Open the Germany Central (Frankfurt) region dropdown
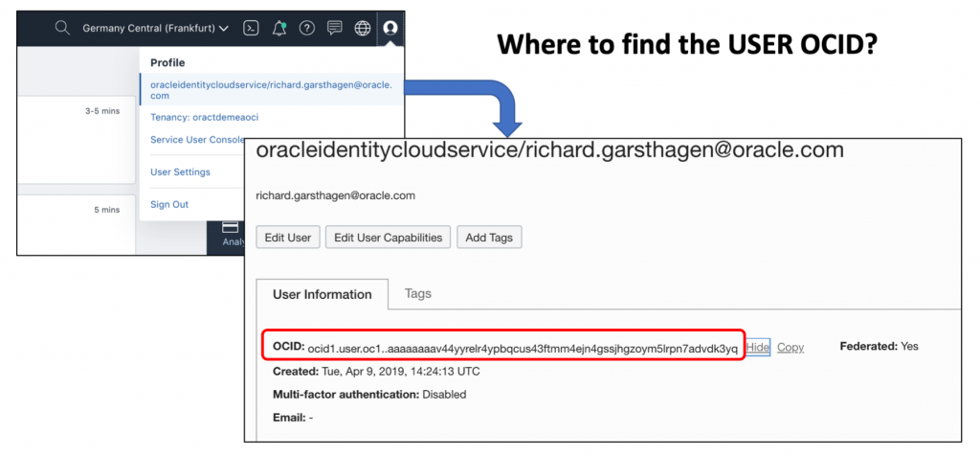The image size is (980, 456). (156, 28)
